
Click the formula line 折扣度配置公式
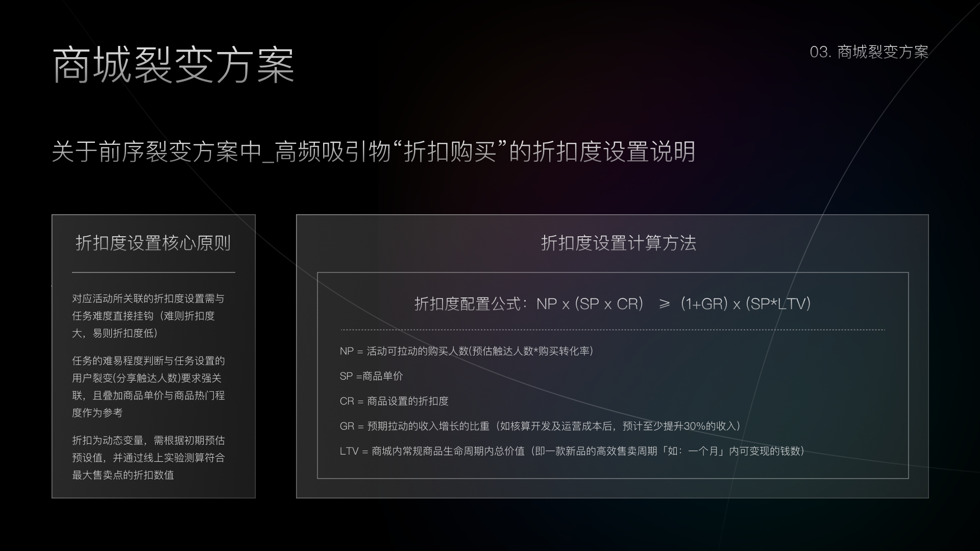[x=612, y=304]
